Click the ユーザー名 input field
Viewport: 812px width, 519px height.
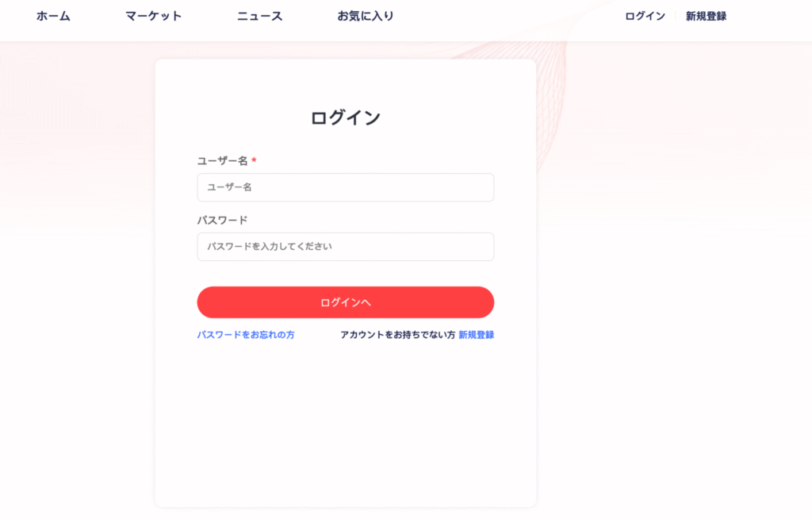coord(345,187)
